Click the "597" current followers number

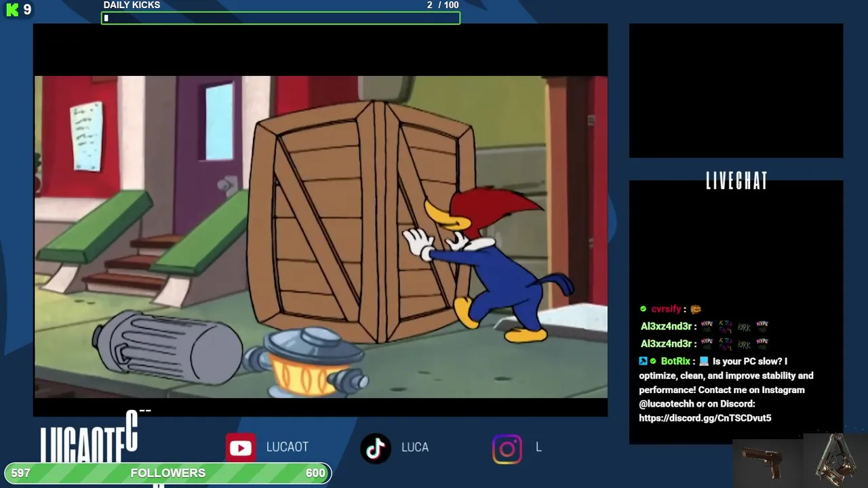click(20, 473)
